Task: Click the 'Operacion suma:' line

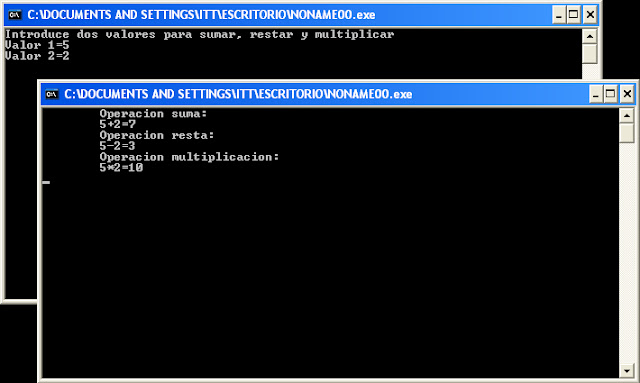Action: pos(153,114)
